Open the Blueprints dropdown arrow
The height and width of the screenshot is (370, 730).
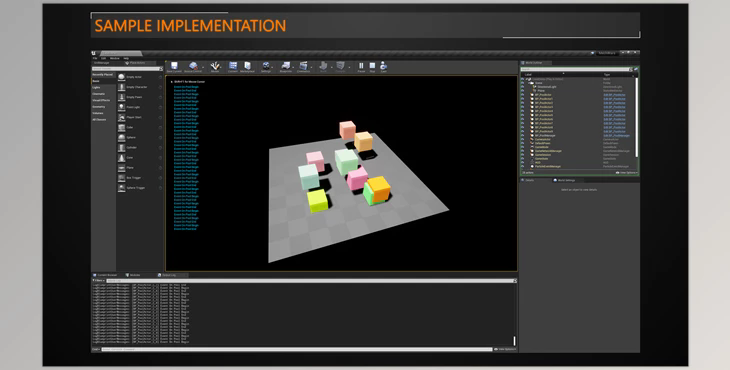(x=294, y=67)
